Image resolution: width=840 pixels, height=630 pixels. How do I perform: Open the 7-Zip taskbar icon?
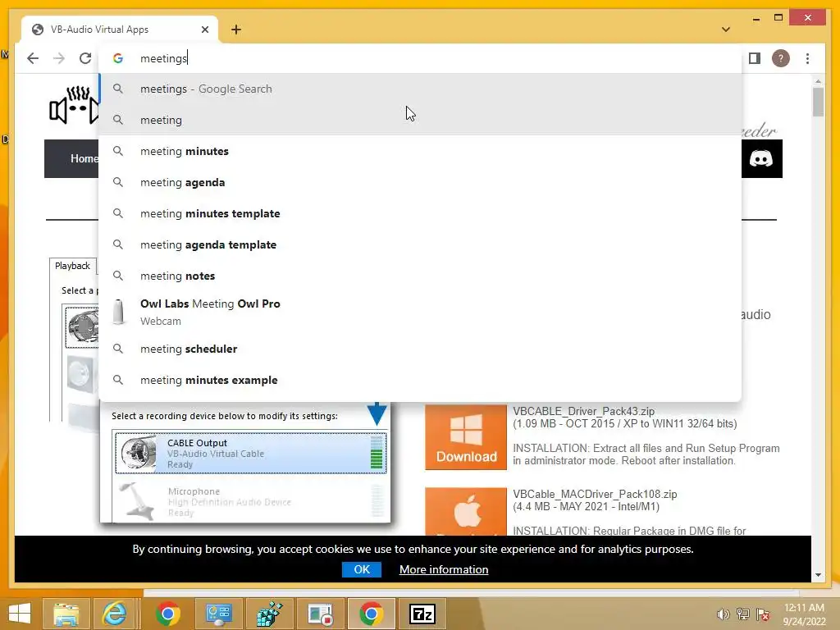pos(422,614)
